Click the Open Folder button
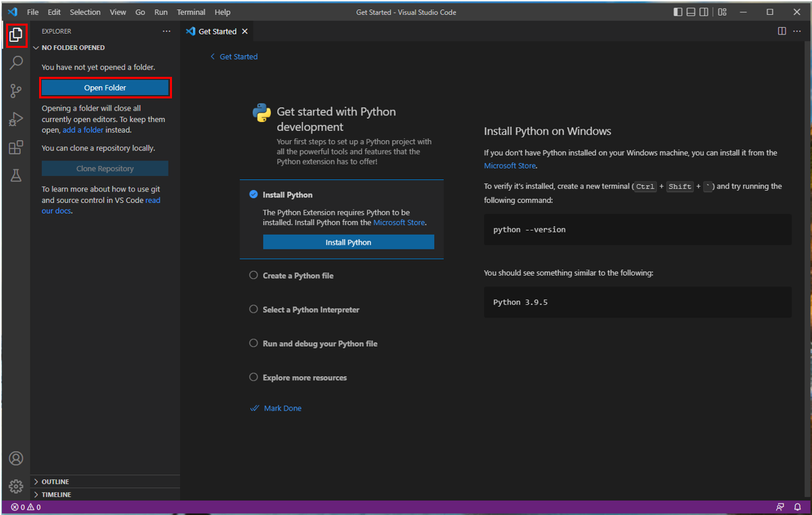The width and height of the screenshot is (812, 515). 105,88
